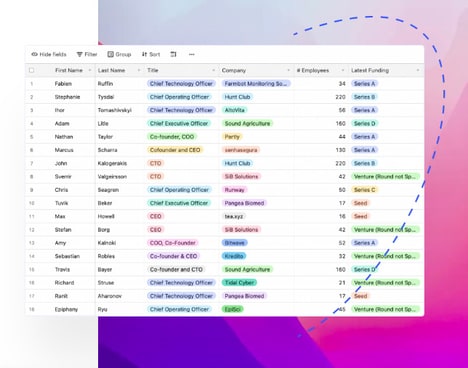Click the Latest Funding column header label
Viewport: 468px width, 368px height.
pos(370,70)
